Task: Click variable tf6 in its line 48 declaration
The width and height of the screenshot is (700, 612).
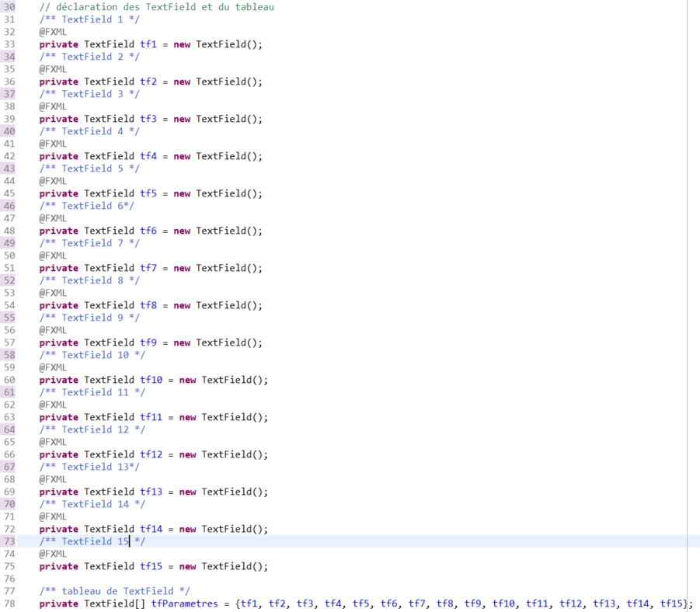Action: pos(148,231)
